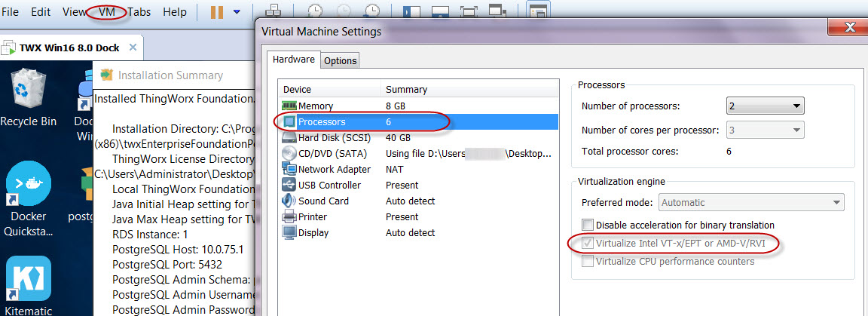Toggle Virtualize Intel VT-x/EPT or AMD-V/RVI

(x=588, y=243)
